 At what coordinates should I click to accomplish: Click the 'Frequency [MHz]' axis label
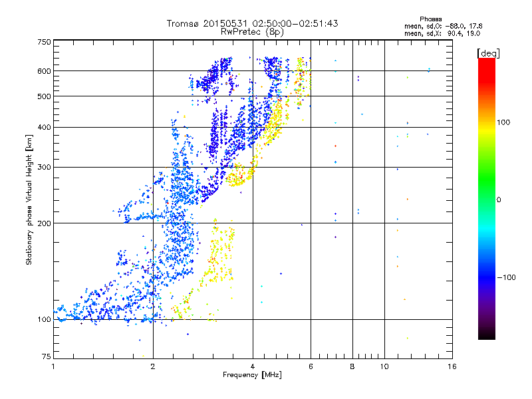coord(252,375)
